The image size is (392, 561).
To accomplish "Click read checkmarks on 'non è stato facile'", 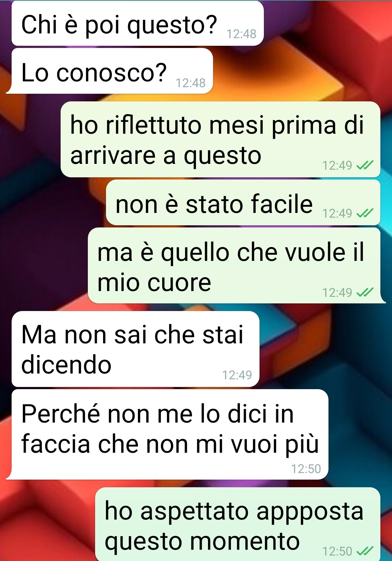I will pos(365,213).
